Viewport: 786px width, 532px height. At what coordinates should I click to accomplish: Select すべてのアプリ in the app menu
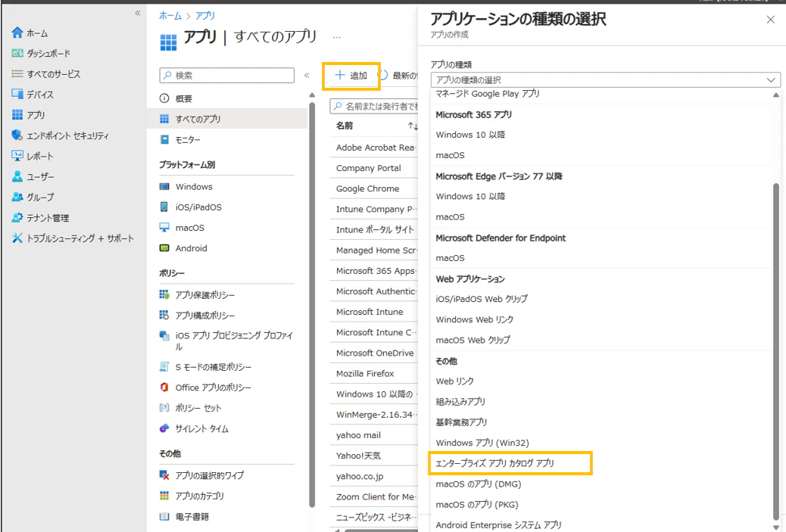(x=227, y=119)
